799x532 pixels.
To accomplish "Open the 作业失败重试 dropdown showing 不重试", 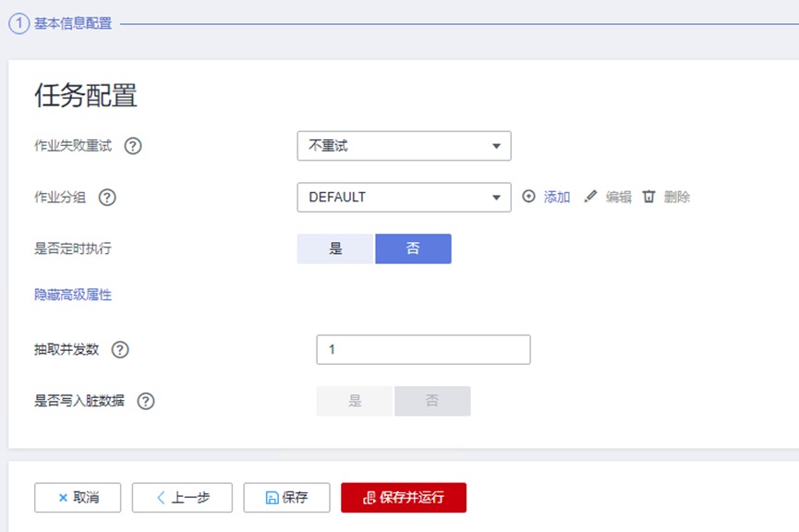I will pos(404,146).
